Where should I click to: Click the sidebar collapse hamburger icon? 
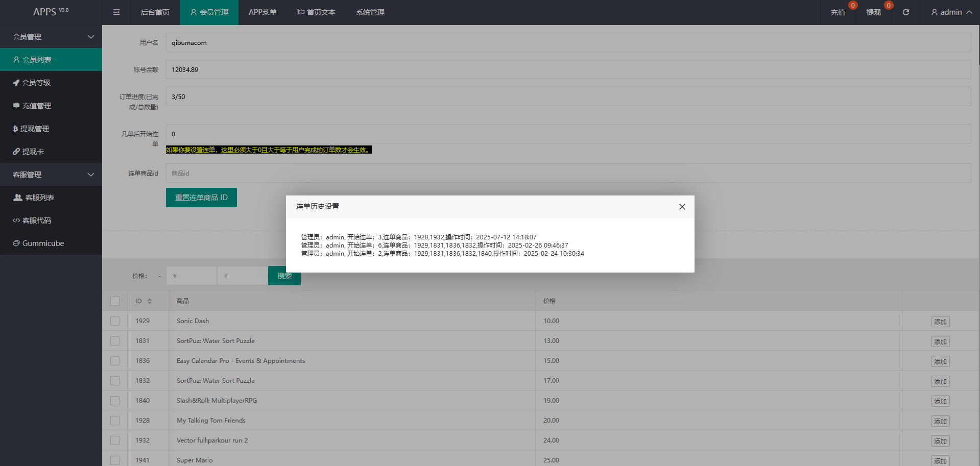point(116,12)
